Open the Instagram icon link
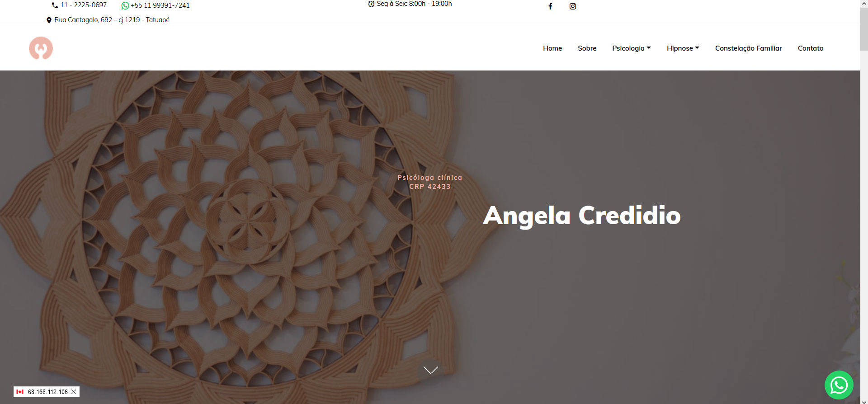This screenshot has height=404, width=868. pyautogui.click(x=573, y=6)
